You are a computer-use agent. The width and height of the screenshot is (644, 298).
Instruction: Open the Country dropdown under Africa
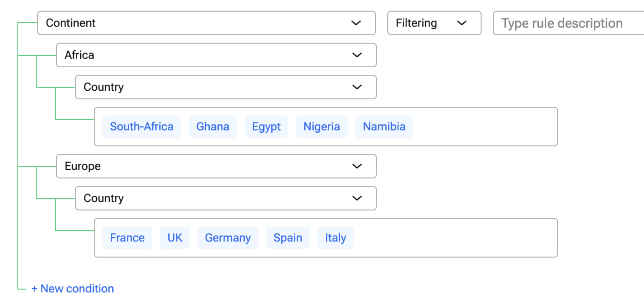[x=225, y=87]
